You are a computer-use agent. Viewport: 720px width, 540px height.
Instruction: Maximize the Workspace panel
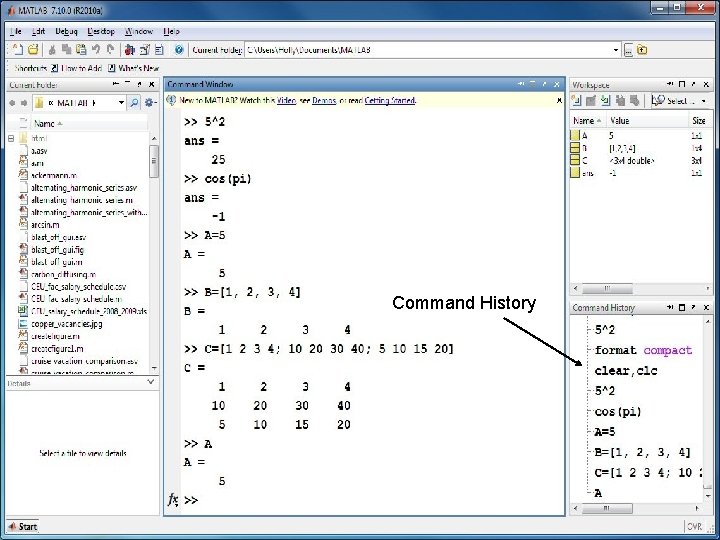tap(682, 84)
